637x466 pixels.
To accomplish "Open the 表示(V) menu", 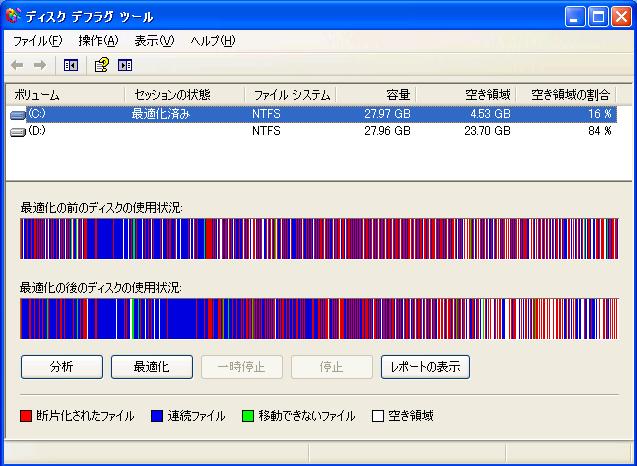I will (154, 41).
